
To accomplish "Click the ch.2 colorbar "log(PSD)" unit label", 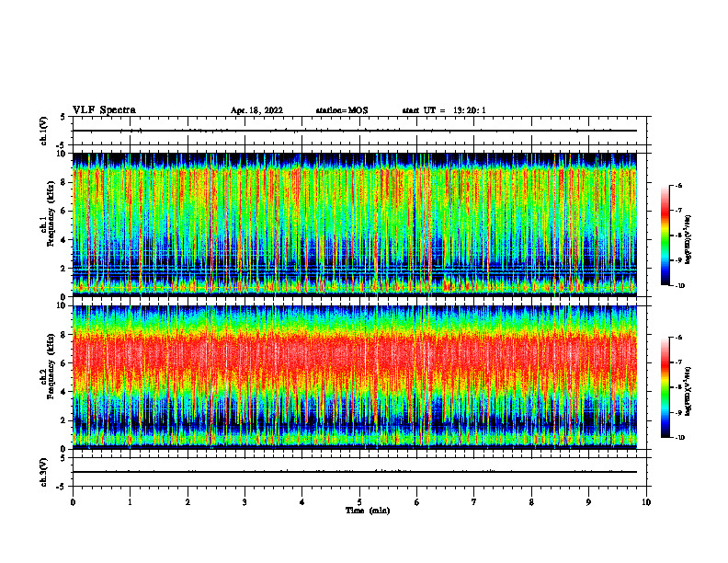I will pos(688,392).
